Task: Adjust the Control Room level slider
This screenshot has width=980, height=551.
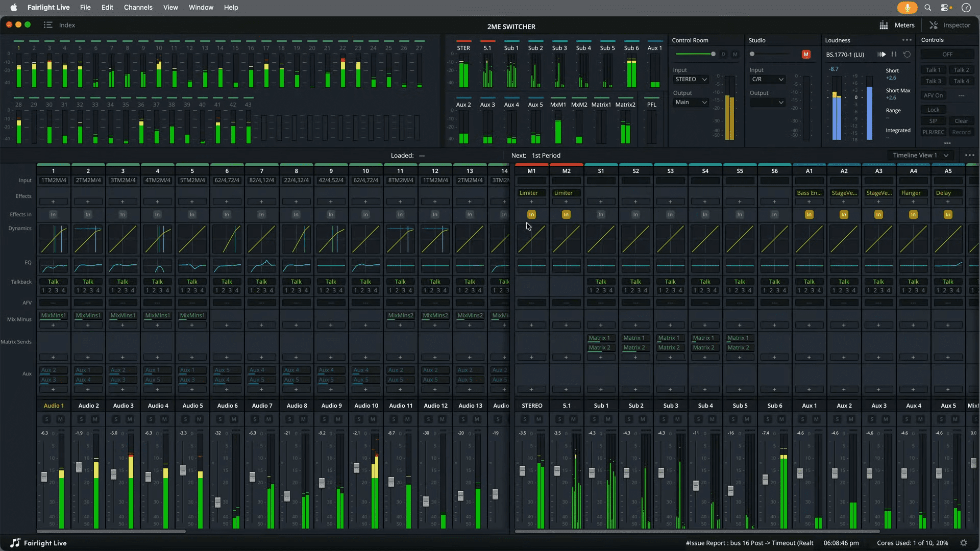Action: tap(713, 54)
